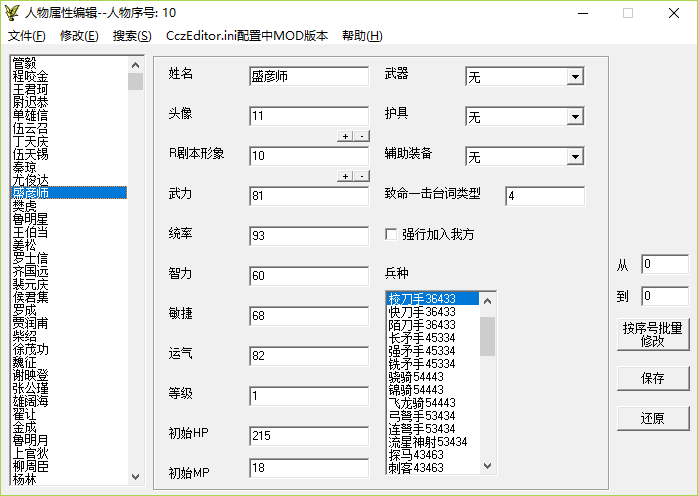698x496 pixels.
Task: Select 盛彦师 in character list
Action: [x=69, y=193]
